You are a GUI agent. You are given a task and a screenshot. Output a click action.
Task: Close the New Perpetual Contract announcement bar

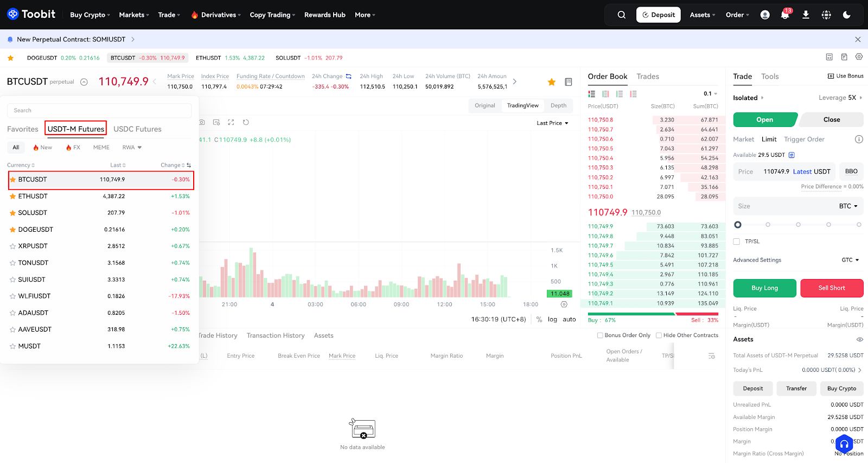[858, 39]
